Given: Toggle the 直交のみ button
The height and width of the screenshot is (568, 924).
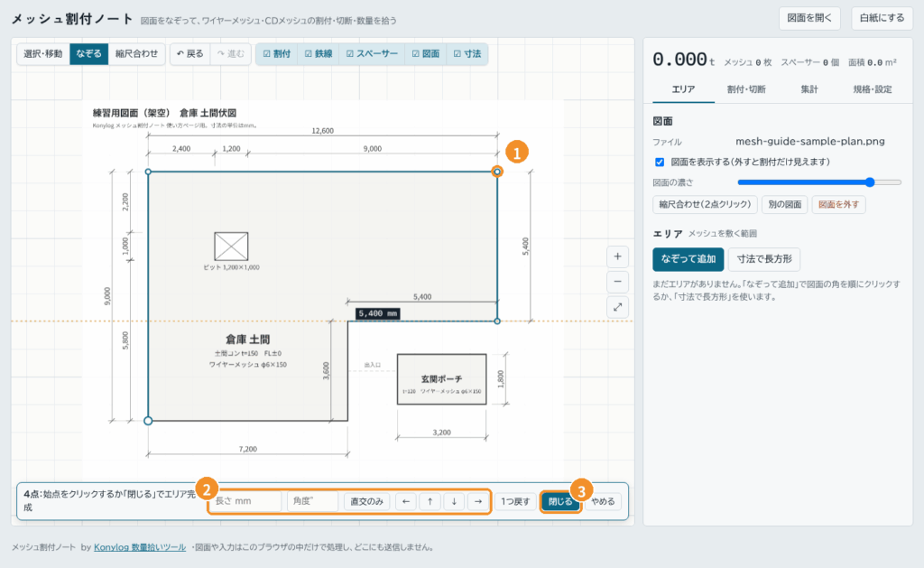Looking at the screenshot, I should click(x=366, y=501).
